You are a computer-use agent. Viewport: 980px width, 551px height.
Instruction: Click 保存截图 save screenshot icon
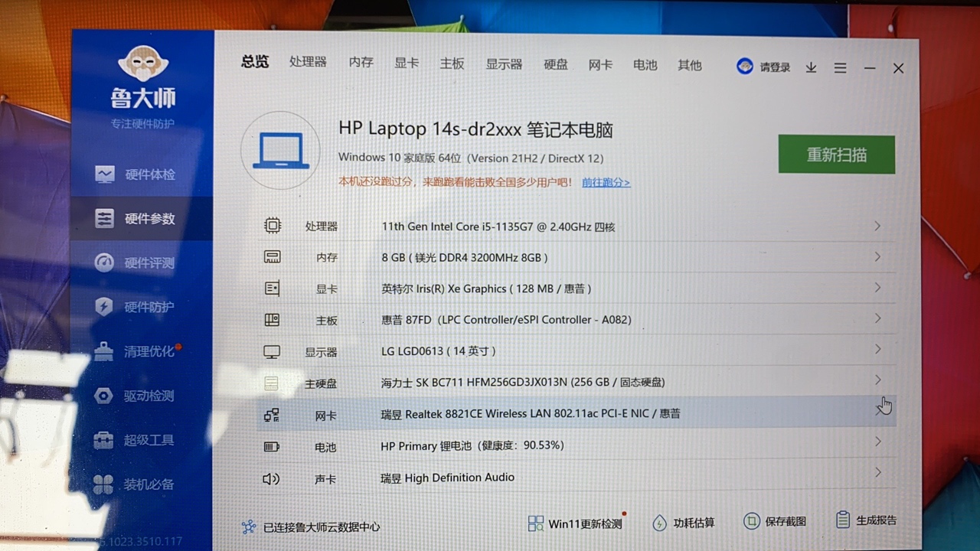click(x=752, y=521)
